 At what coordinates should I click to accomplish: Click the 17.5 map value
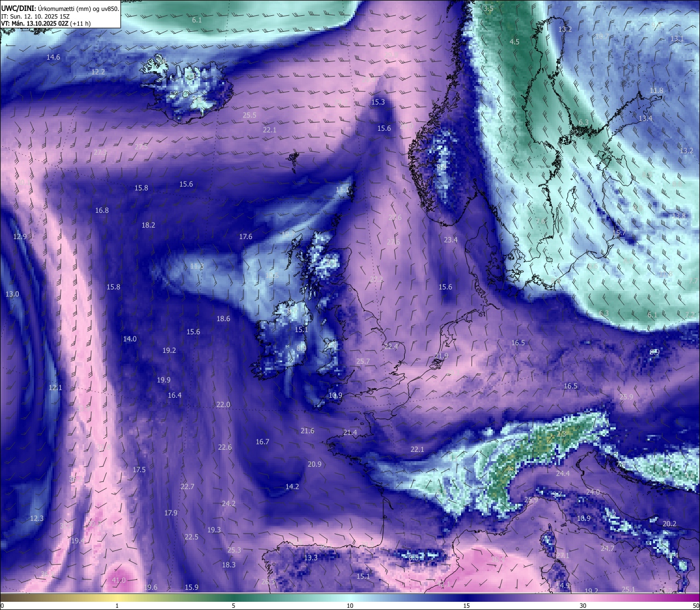coord(139,469)
